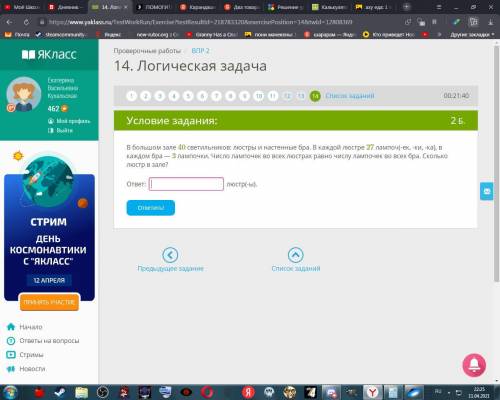This screenshot has height=400, width=500.
Task: Go to question 10 in task navigator
Action: click(x=259, y=96)
